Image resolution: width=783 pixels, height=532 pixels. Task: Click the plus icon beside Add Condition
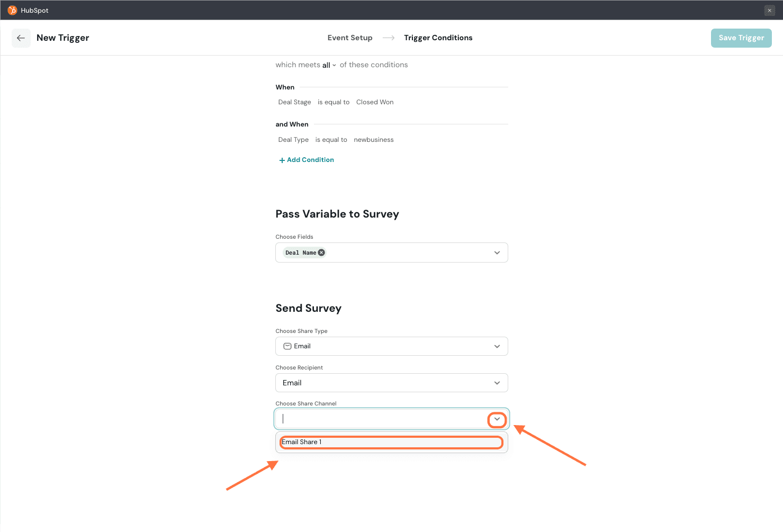tap(282, 160)
